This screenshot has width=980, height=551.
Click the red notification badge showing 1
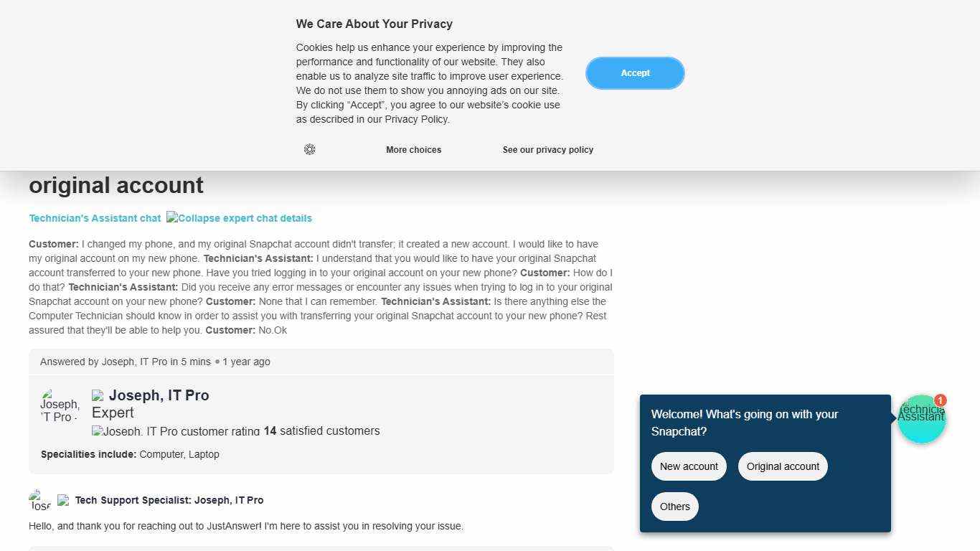(941, 400)
